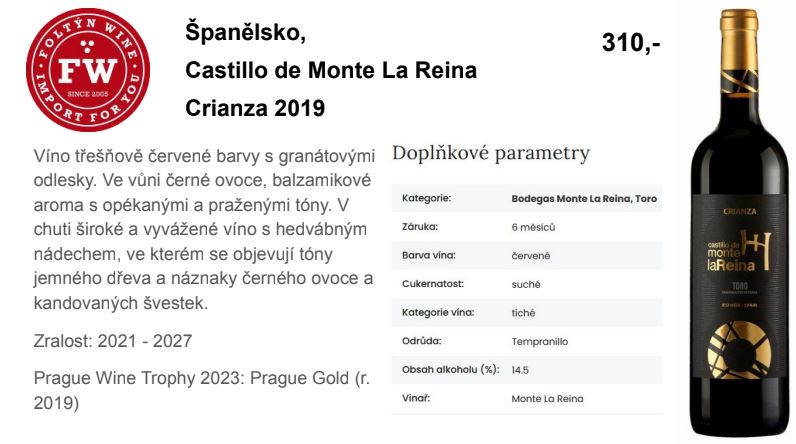796x444 pixels.
Task: Click the Obsah alkoholu 14.5 row
Action: pos(527,370)
